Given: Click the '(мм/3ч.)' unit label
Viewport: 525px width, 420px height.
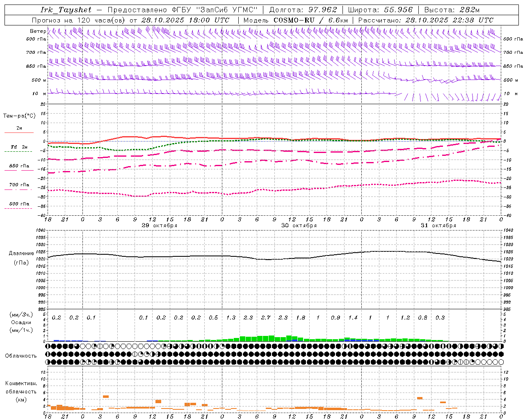Looking at the screenshot, I should [21, 315].
